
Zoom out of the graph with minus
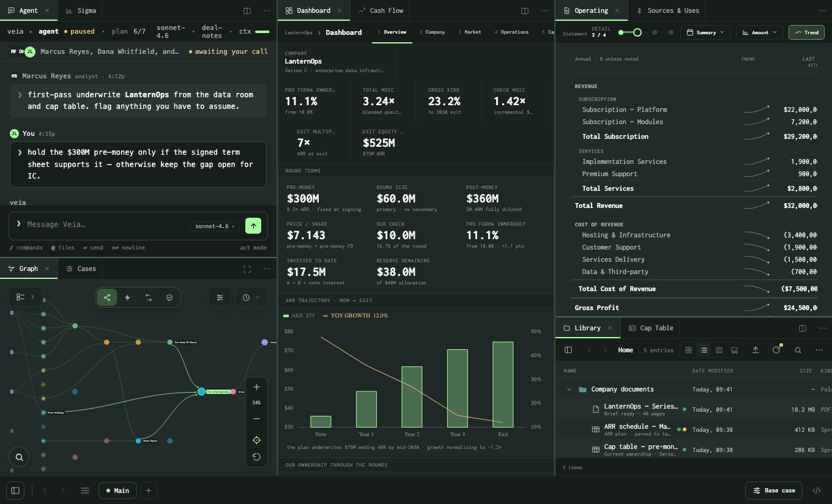tap(256, 419)
